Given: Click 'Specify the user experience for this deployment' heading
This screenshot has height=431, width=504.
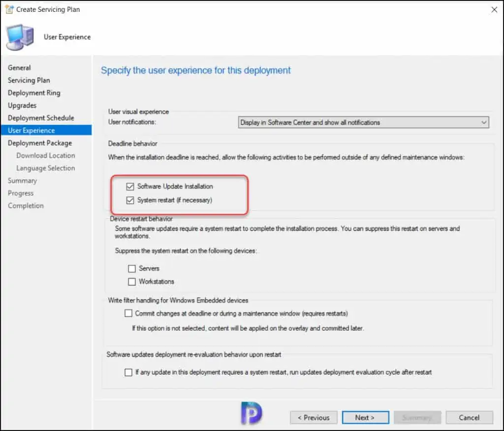Looking at the screenshot, I should pos(196,70).
